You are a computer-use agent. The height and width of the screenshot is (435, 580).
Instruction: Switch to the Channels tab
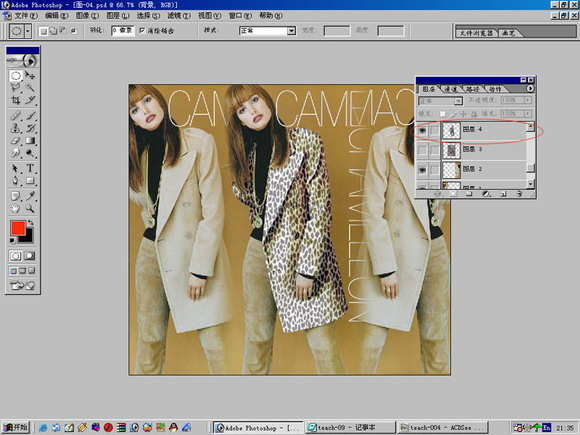(451, 89)
